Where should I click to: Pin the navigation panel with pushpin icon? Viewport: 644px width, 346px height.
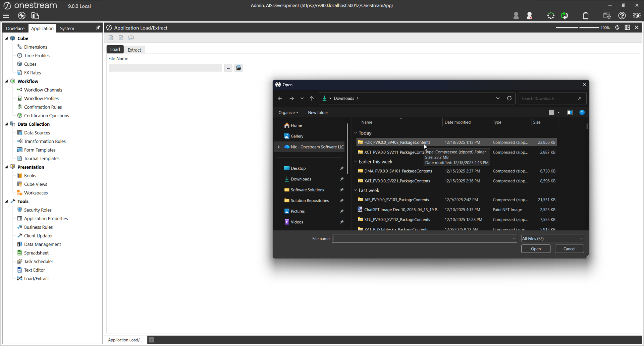pyautogui.click(x=98, y=28)
